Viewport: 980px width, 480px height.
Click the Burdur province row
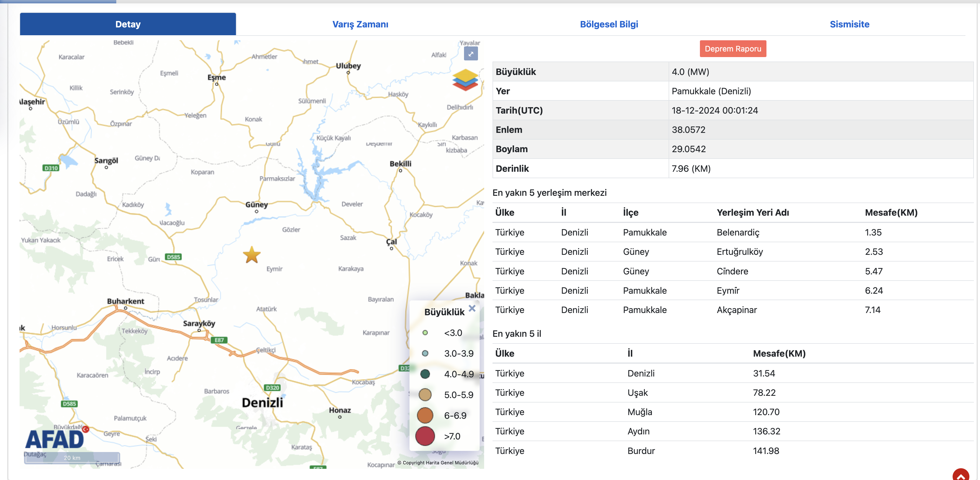tap(733, 451)
